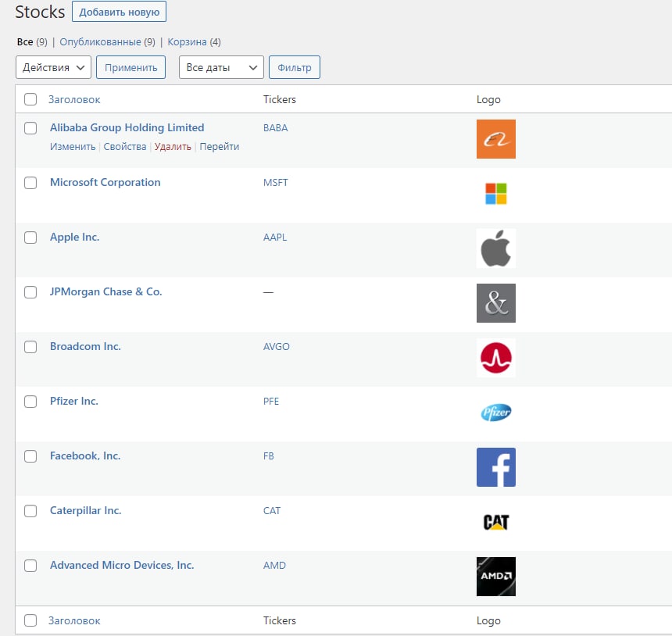Click the BABA ticker link
Viewport: 672px width, 636px height.
pyautogui.click(x=276, y=127)
